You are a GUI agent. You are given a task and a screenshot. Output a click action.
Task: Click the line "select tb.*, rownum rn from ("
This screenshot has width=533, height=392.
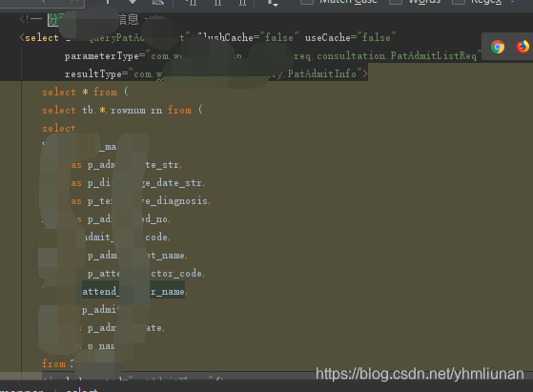point(122,110)
